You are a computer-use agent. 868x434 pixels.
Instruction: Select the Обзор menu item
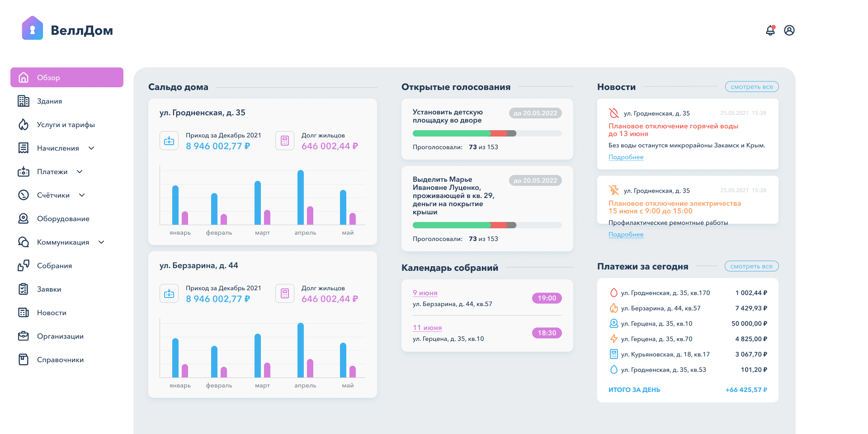[x=67, y=77]
